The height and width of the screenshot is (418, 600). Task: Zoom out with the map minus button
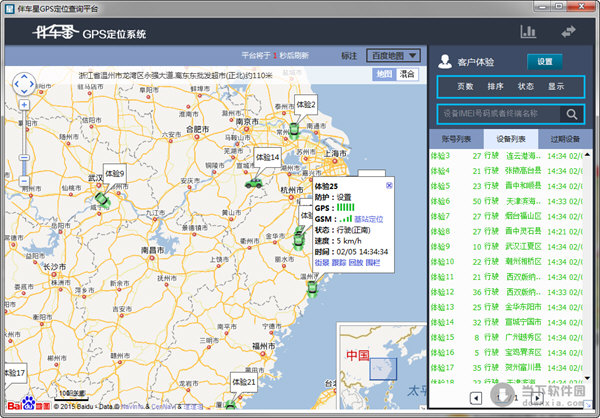coord(24,181)
